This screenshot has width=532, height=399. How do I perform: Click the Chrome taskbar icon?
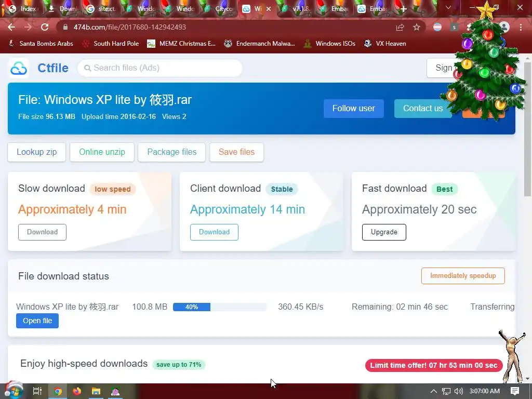(x=58, y=392)
